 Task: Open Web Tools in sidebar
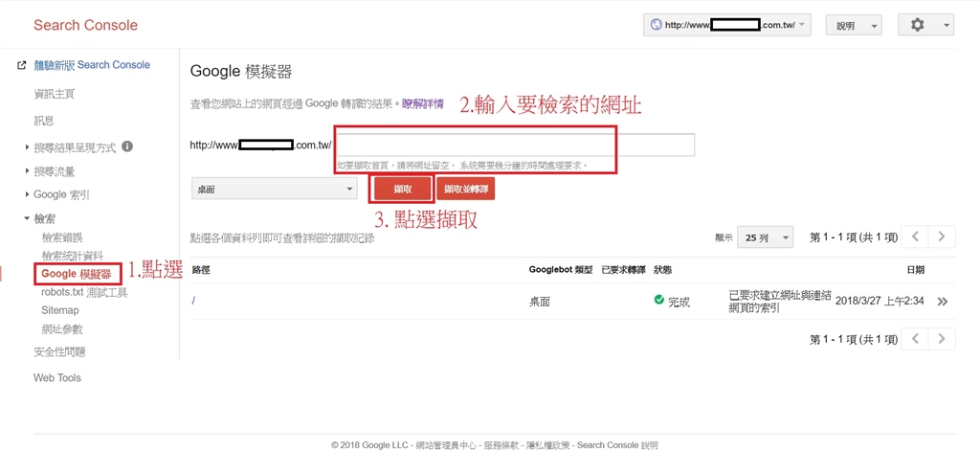click(x=56, y=378)
